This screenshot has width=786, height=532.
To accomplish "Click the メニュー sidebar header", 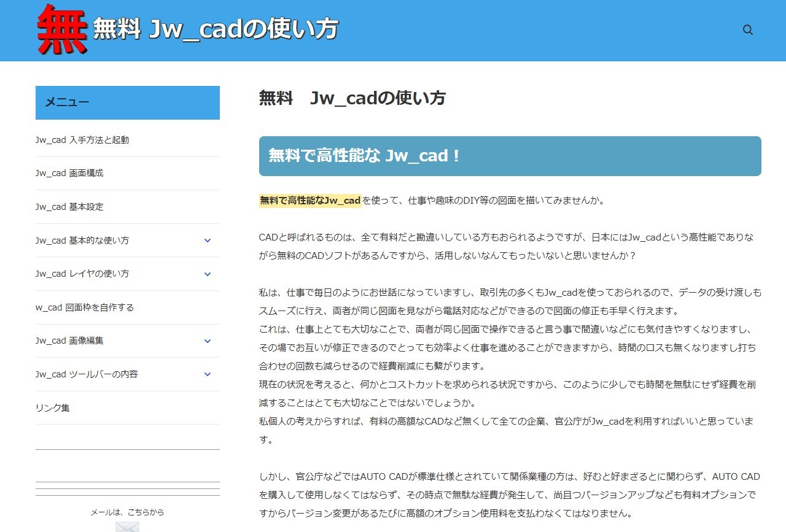I will point(128,102).
